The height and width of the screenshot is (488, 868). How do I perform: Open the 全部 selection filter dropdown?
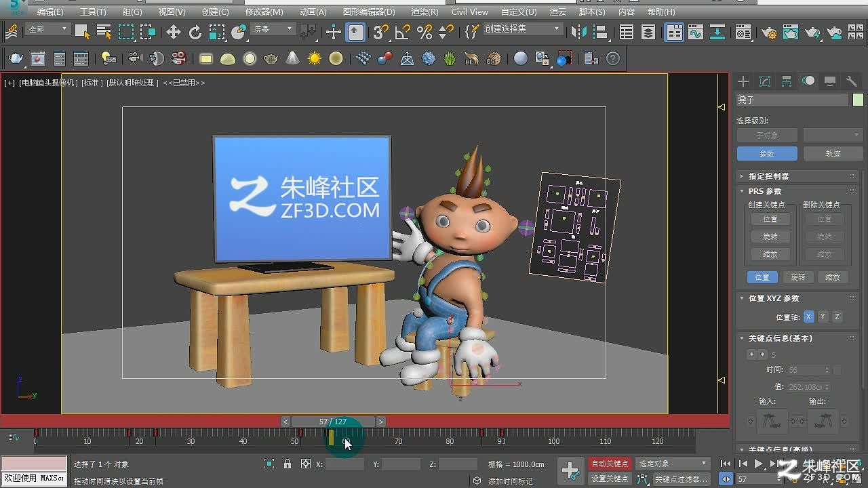47,29
